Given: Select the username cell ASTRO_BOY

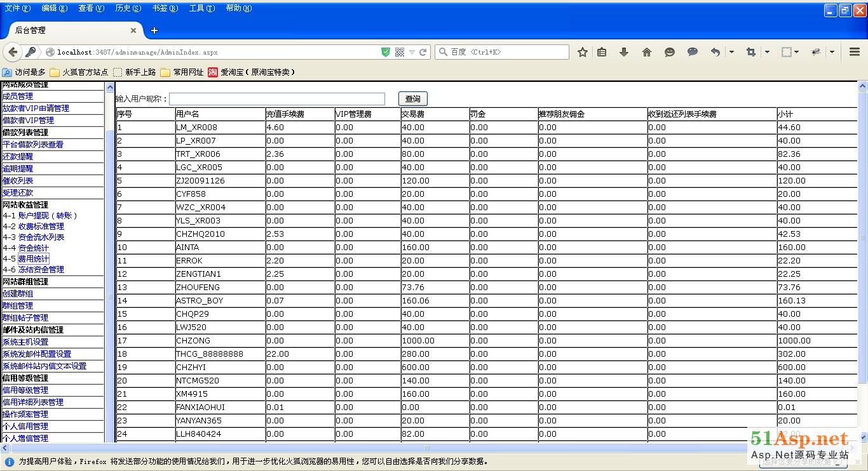Looking at the screenshot, I should [x=220, y=301].
